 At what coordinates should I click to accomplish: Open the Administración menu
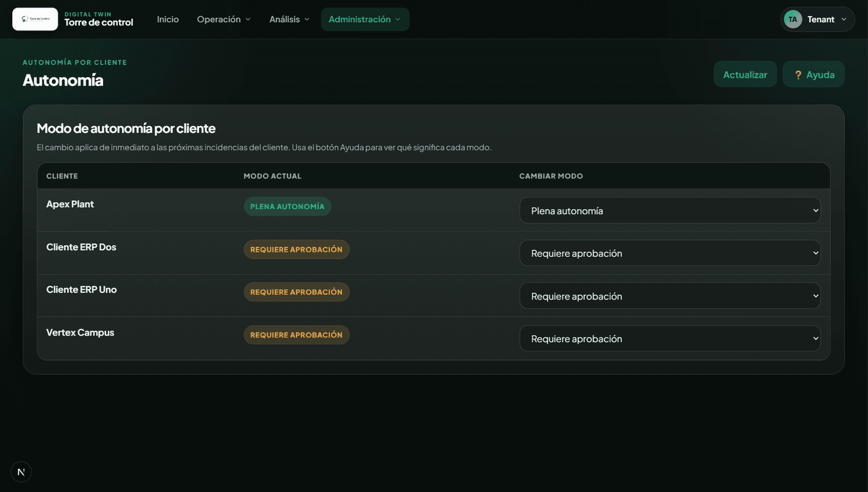point(365,19)
